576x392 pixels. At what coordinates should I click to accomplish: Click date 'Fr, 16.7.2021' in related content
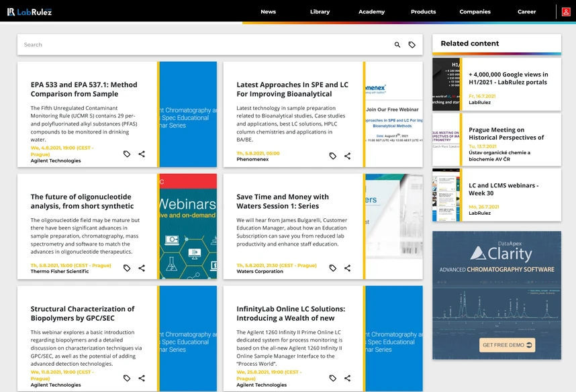[482, 96]
